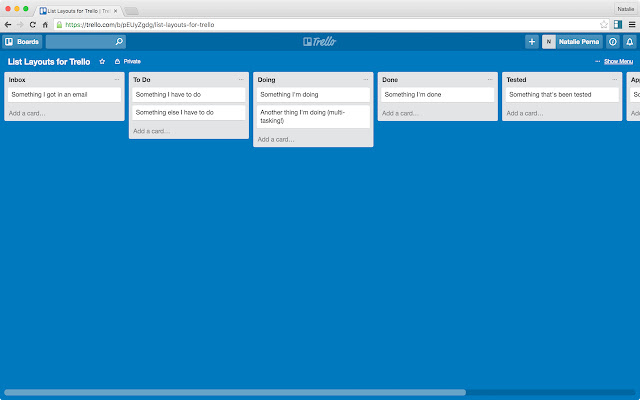This screenshot has height=400, width=640.
Task: Click the browser back arrow
Action: tap(8, 25)
